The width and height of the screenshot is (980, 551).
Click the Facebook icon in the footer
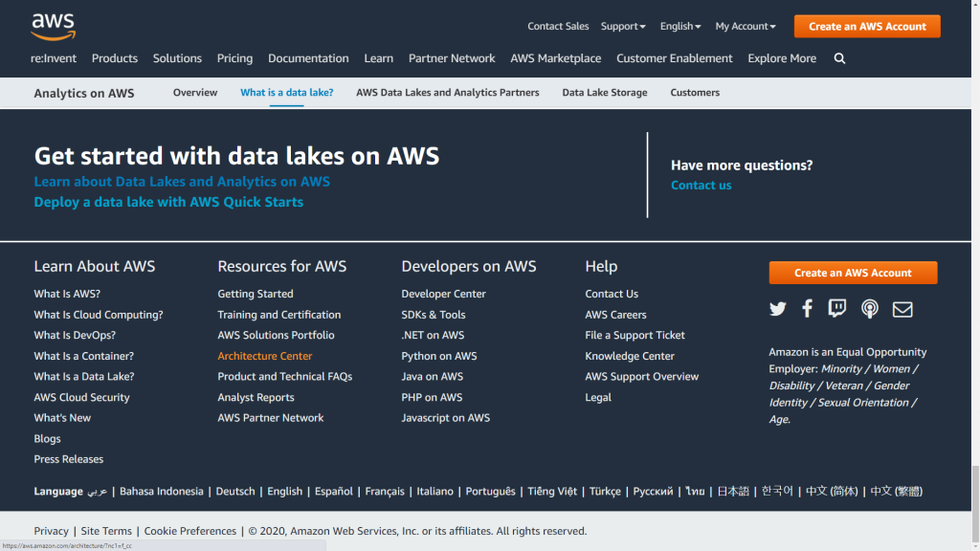pos(807,309)
